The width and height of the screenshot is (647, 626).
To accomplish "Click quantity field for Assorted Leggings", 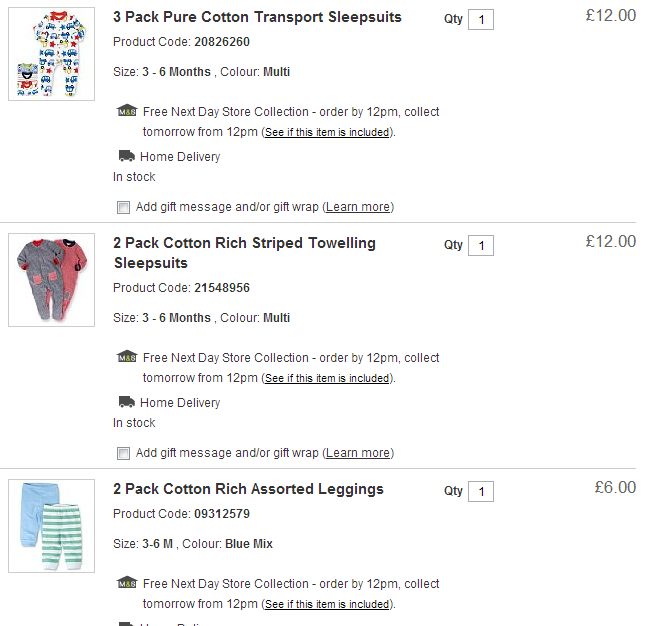I will [x=481, y=492].
